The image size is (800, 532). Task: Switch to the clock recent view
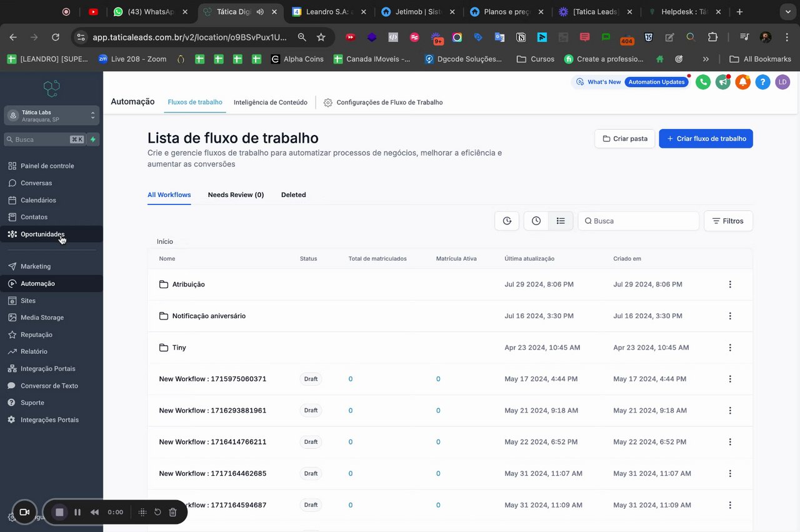click(x=536, y=221)
